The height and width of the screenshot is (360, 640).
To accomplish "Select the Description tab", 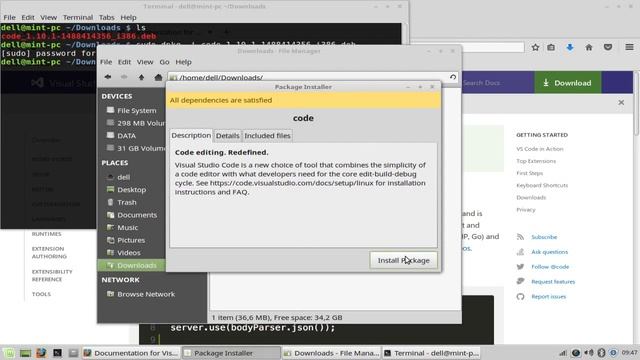I will click(x=191, y=135).
